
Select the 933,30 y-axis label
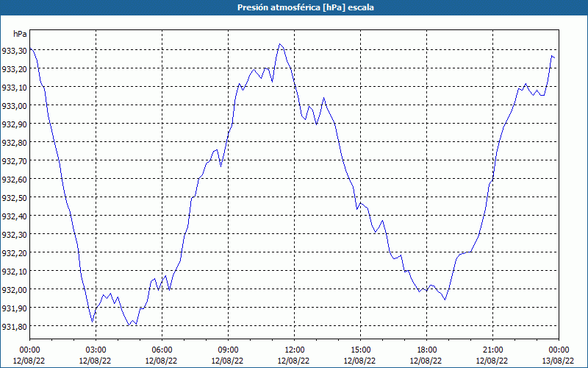14,50
